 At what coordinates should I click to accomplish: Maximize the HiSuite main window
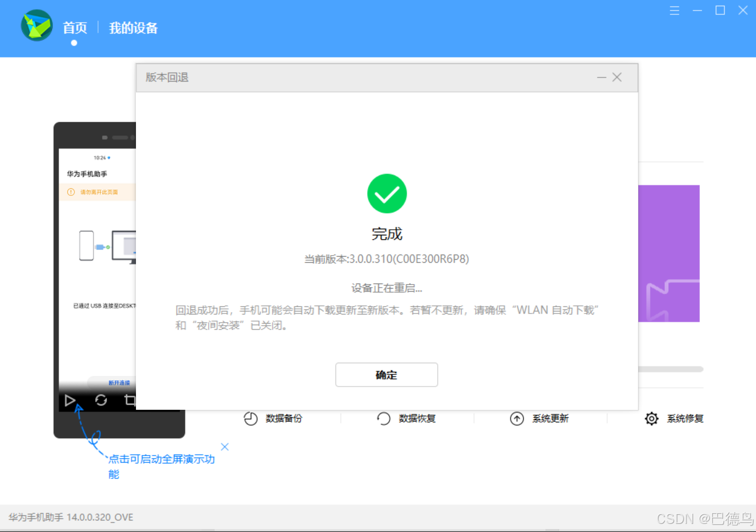[x=720, y=11]
